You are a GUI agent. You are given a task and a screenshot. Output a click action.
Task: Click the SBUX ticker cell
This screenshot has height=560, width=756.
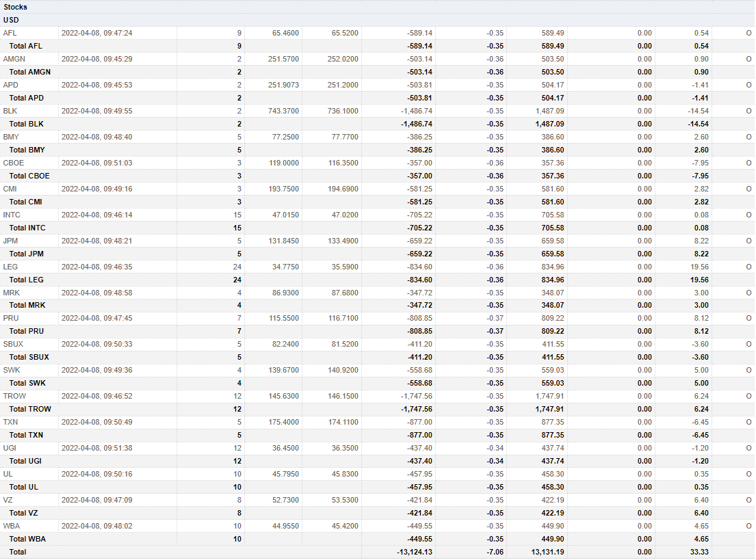coord(13,345)
